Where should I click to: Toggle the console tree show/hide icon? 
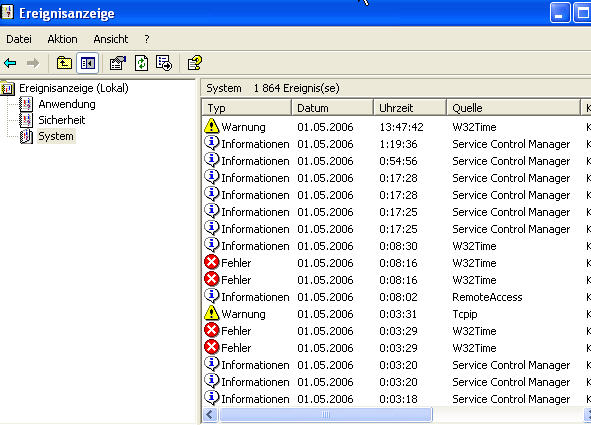[87, 63]
